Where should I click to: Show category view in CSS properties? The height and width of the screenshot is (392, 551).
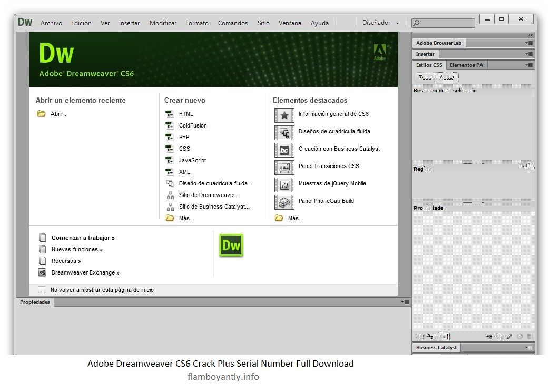420,337
